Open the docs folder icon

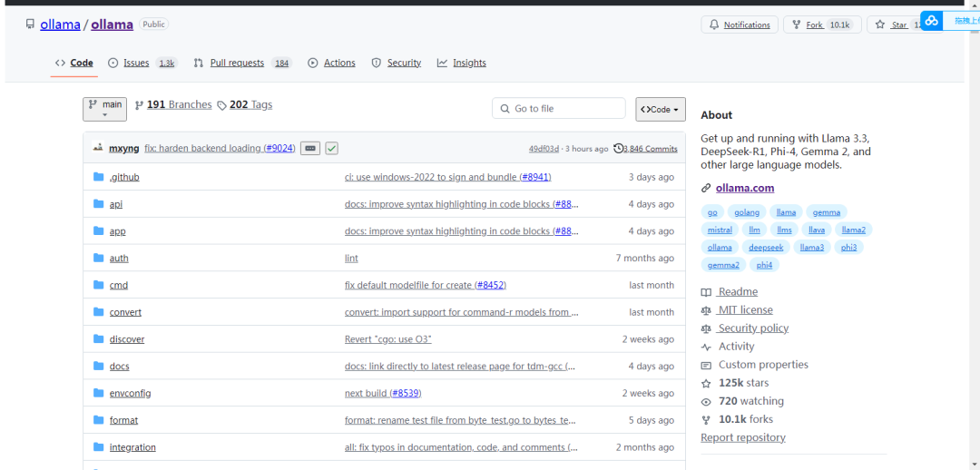pyautogui.click(x=98, y=366)
